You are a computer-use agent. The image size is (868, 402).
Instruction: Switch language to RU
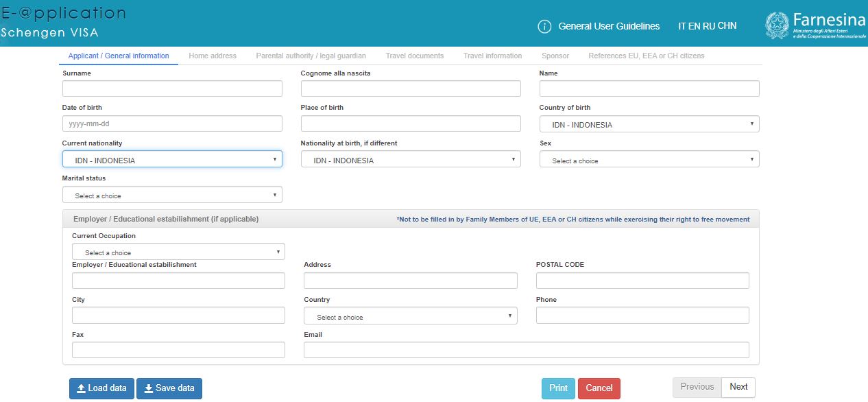709,26
